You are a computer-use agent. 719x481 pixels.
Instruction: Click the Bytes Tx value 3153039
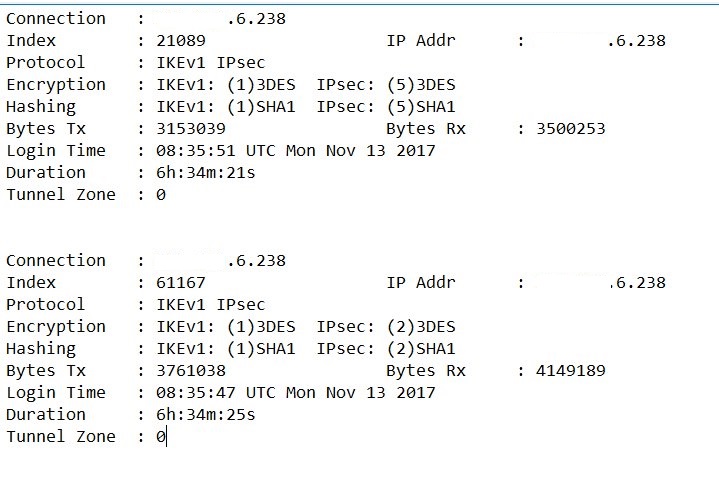(x=191, y=128)
